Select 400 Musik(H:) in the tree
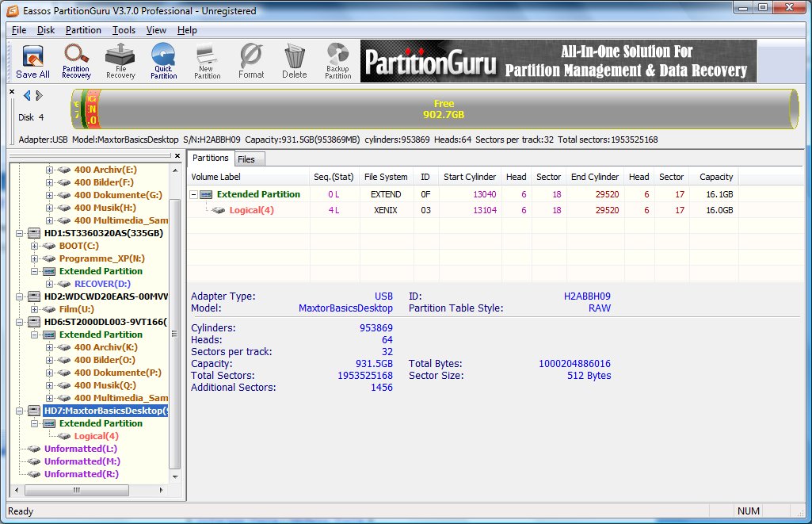 (105, 208)
